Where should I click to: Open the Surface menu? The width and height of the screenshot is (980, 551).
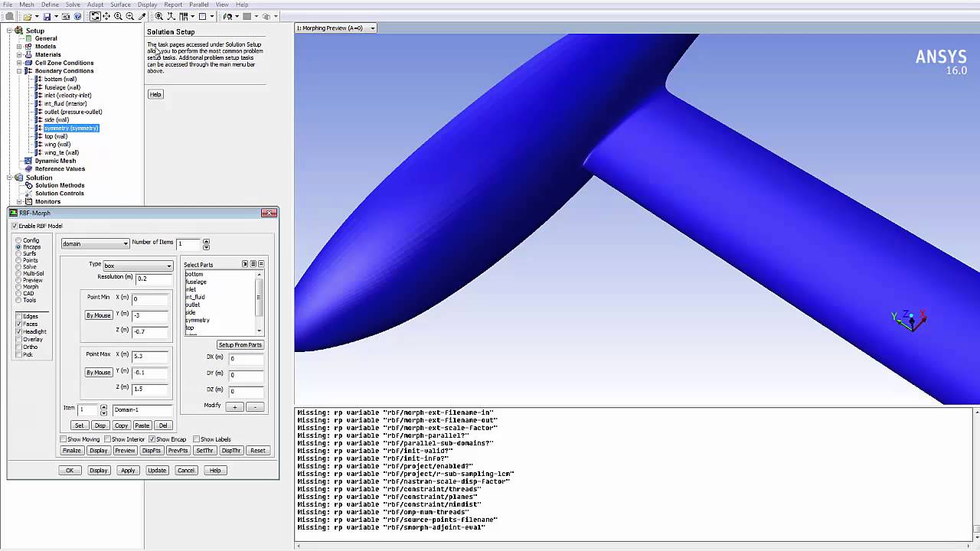(121, 5)
